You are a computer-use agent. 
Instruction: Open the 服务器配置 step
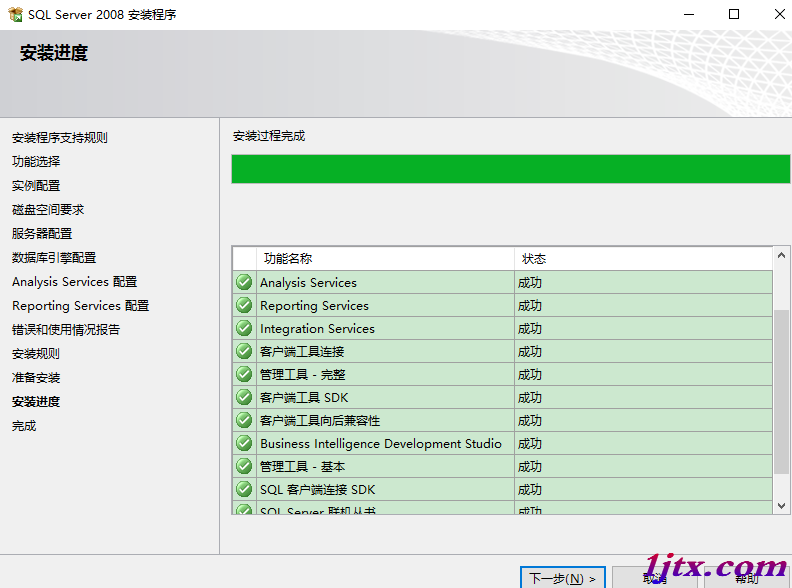click(x=42, y=233)
